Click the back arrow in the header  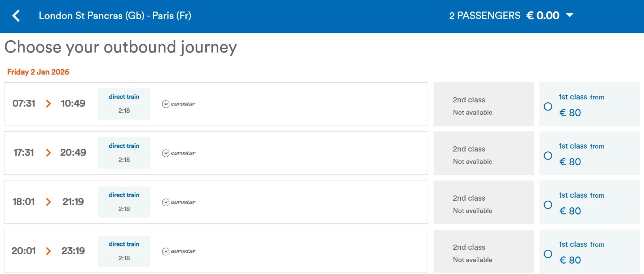pos(16,16)
